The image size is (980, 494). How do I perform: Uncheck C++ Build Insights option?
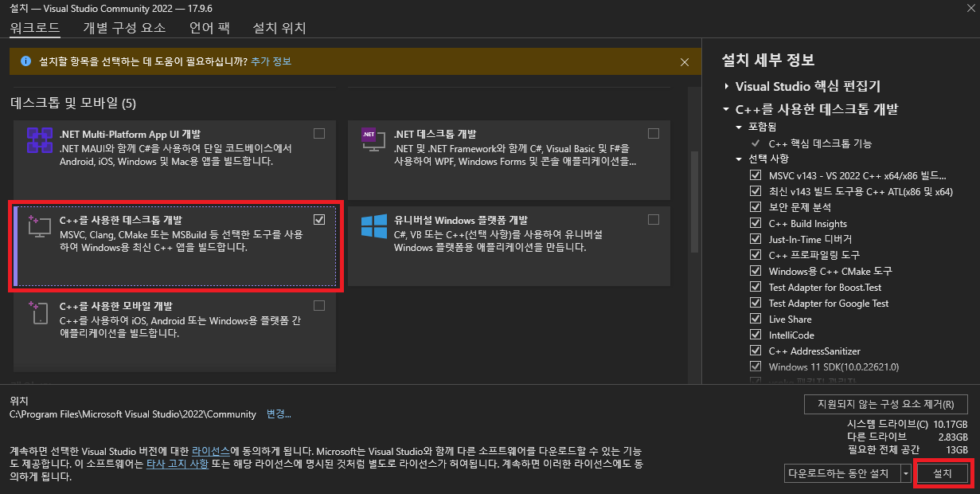click(x=755, y=223)
